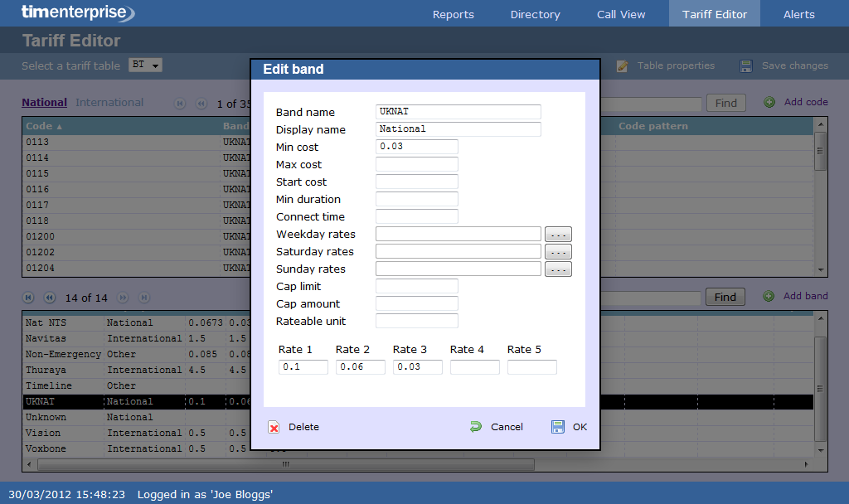The width and height of the screenshot is (849, 504).
Task: Click the green Add band plus icon
Action: pos(769,296)
